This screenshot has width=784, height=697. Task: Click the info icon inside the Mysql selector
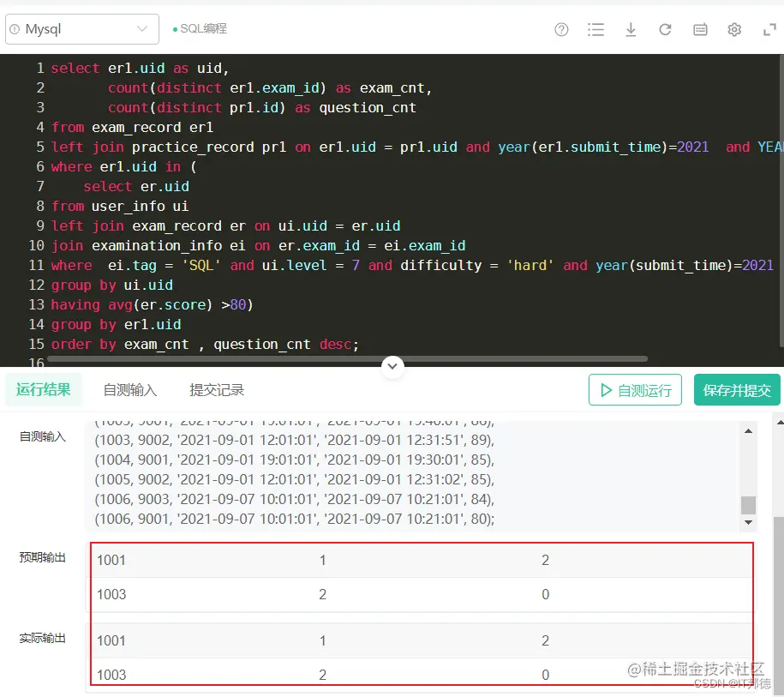[15, 29]
